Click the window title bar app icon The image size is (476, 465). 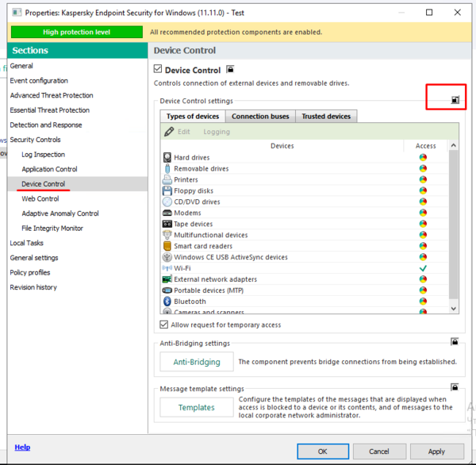point(17,13)
